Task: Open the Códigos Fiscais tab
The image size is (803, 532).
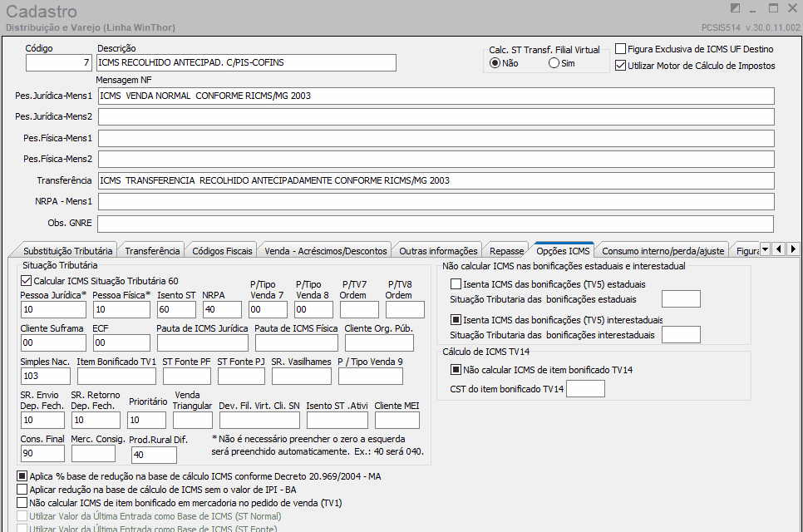Action: [x=222, y=251]
